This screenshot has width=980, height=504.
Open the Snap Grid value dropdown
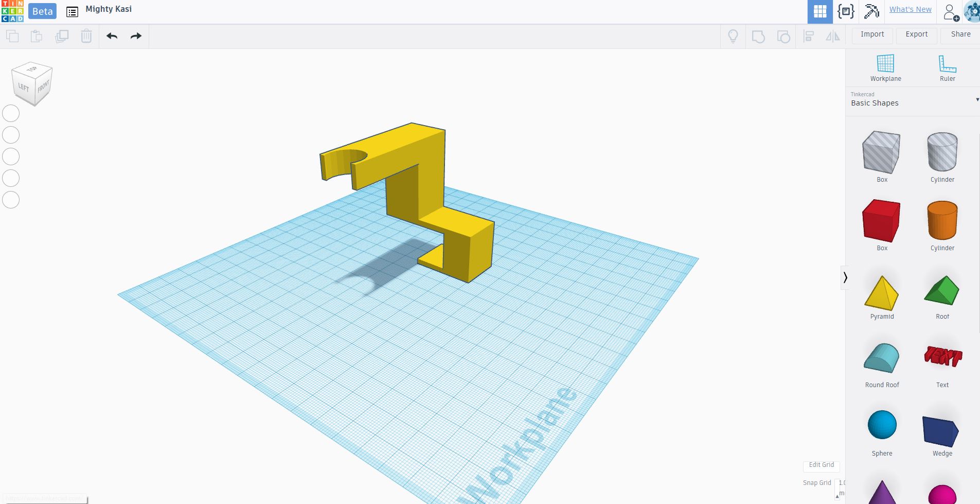tap(841, 488)
